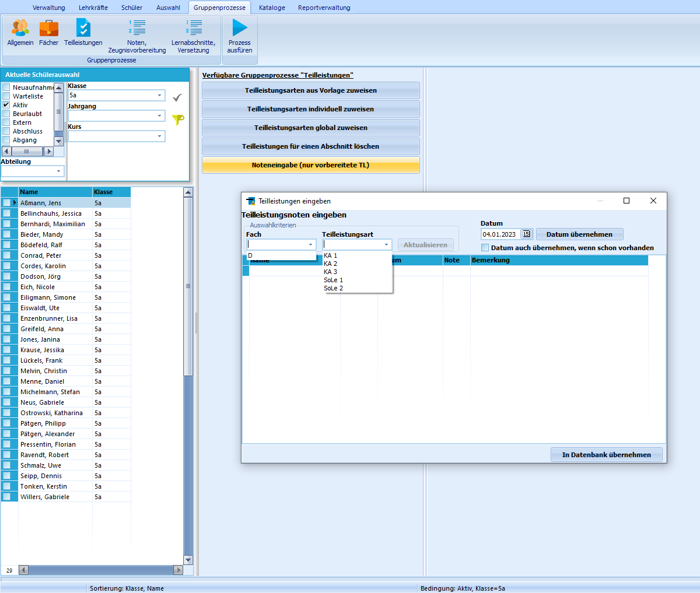Tick the row checkbox for Dodson, Jörg
Image resolution: width=700 pixels, height=593 pixels.
[6, 276]
